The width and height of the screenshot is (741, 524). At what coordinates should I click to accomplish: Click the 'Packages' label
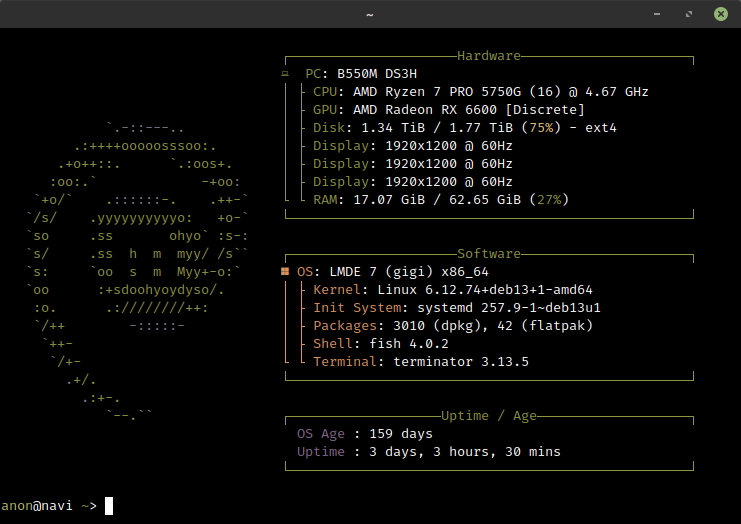(x=345, y=326)
